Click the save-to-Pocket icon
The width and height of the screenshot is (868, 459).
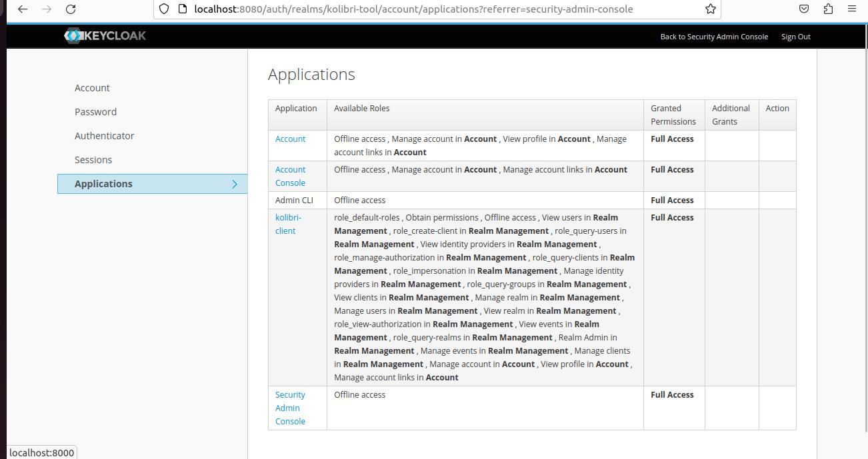pos(803,9)
